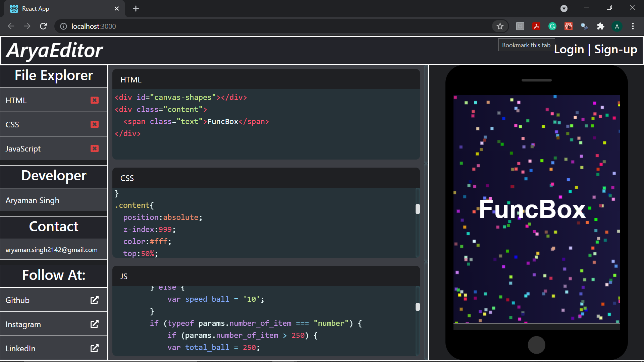Select JavaScript in File Explorer
Image resolution: width=644 pixels, height=362 pixels.
54,148
